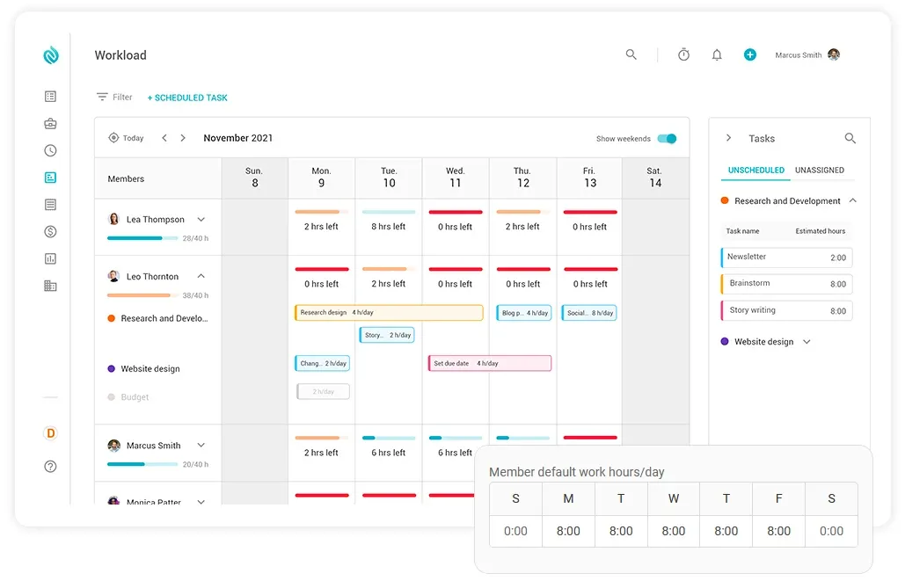
Task: Select the greyed Budget project row
Action: click(x=128, y=396)
